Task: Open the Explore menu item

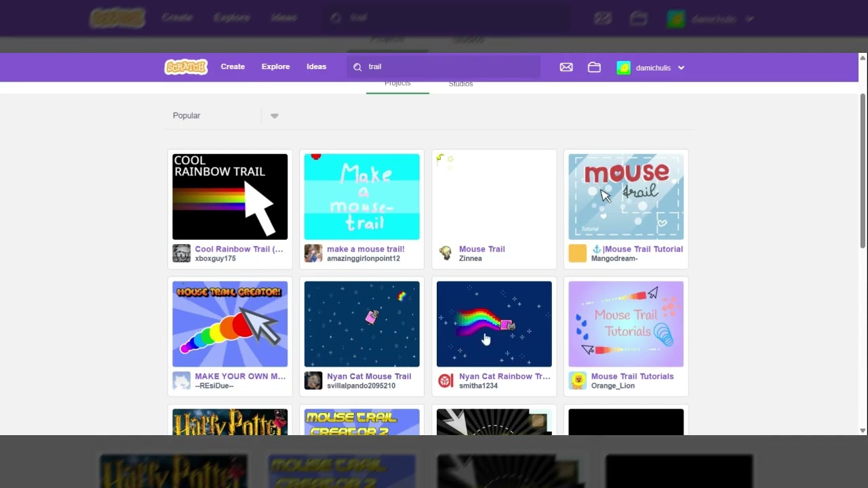Action: point(275,66)
